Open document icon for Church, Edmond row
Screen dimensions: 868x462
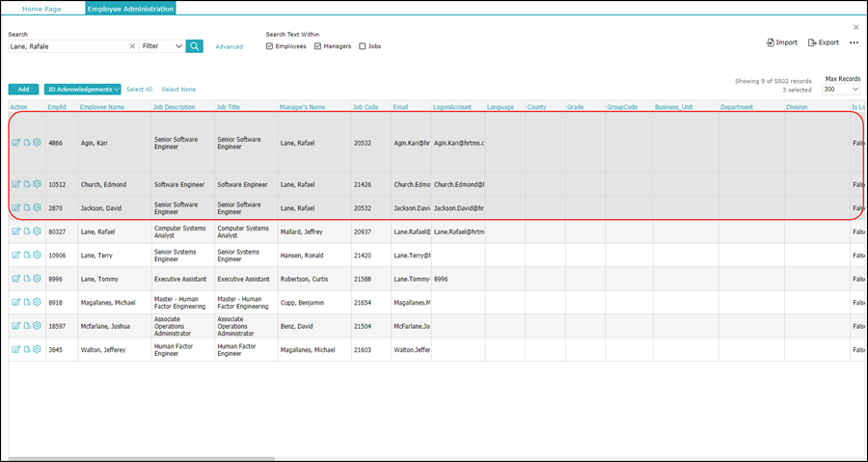tap(27, 184)
